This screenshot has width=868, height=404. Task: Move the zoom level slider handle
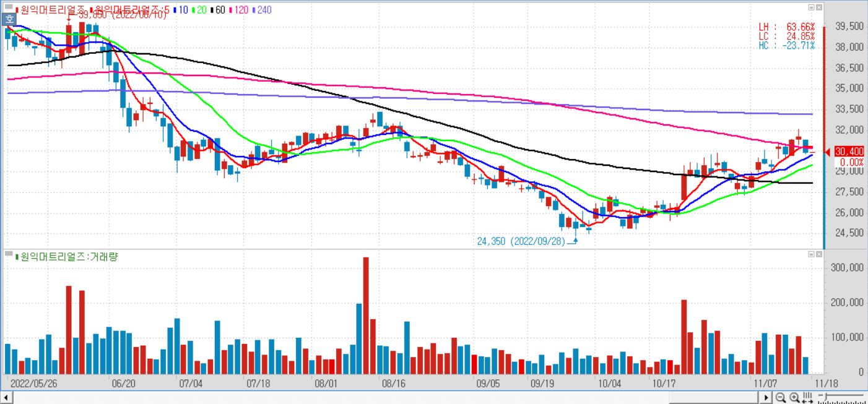click(x=824, y=395)
